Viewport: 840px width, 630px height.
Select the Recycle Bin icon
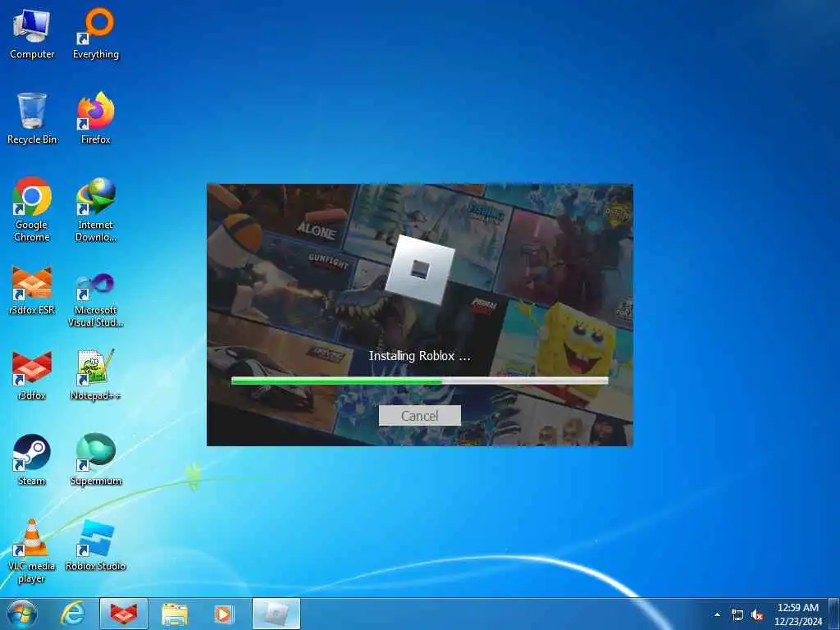pos(32,119)
